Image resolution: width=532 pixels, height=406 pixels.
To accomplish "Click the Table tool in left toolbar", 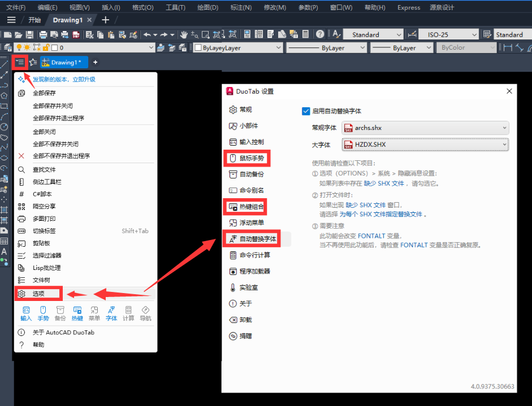I will (x=4, y=241).
